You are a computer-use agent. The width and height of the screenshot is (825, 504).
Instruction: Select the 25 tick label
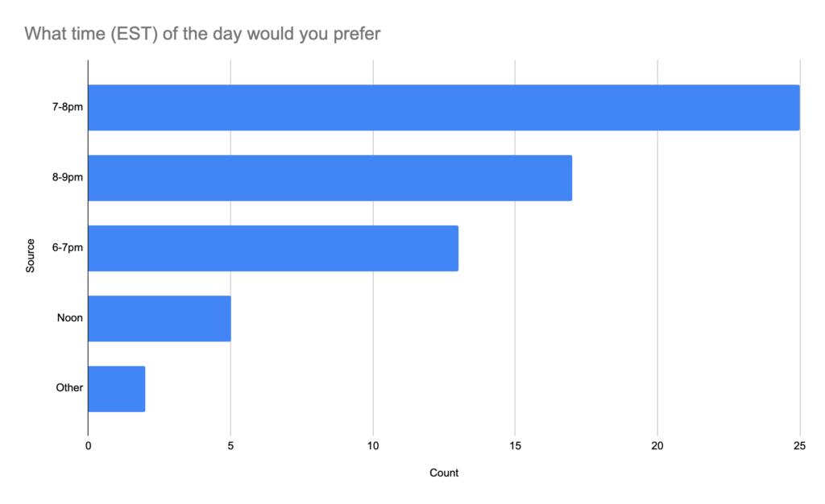click(x=799, y=447)
